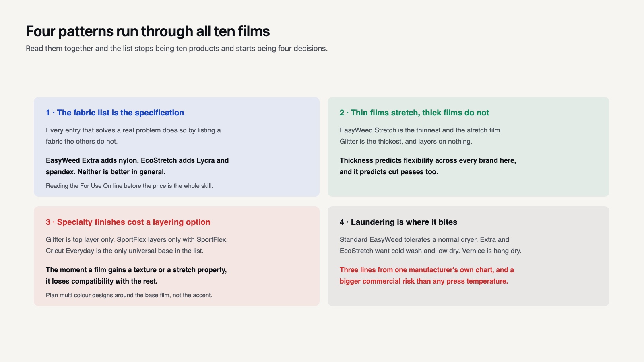Click bold text 'The moment a film gains a texture'
This screenshot has width=644, height=362.
coord(136,276)
